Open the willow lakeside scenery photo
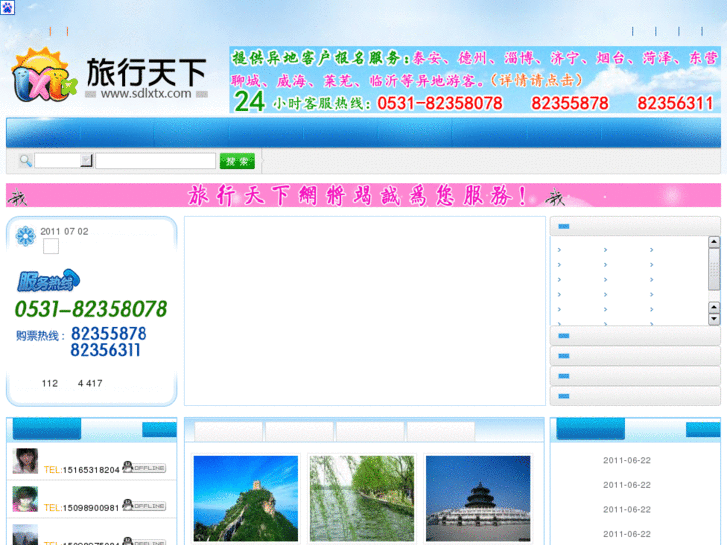The image size is (727, 545). [362, 499]
